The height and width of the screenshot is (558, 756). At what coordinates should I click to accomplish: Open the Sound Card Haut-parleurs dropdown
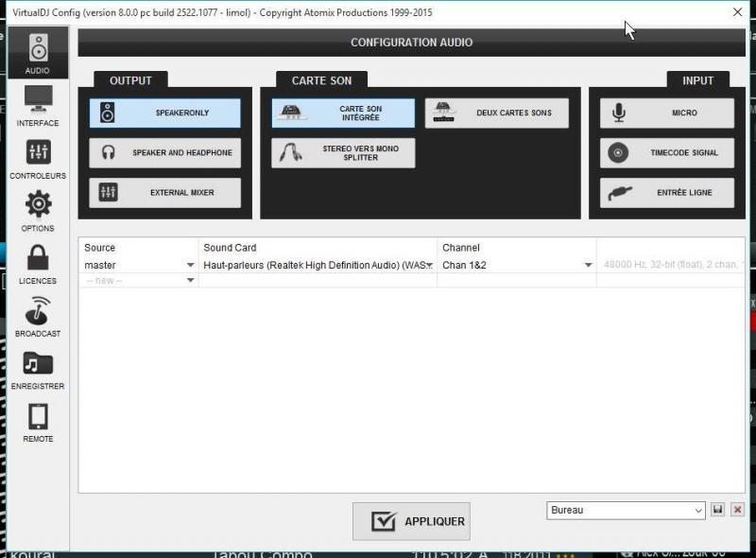pyautogui.click(x=429, y=266)
